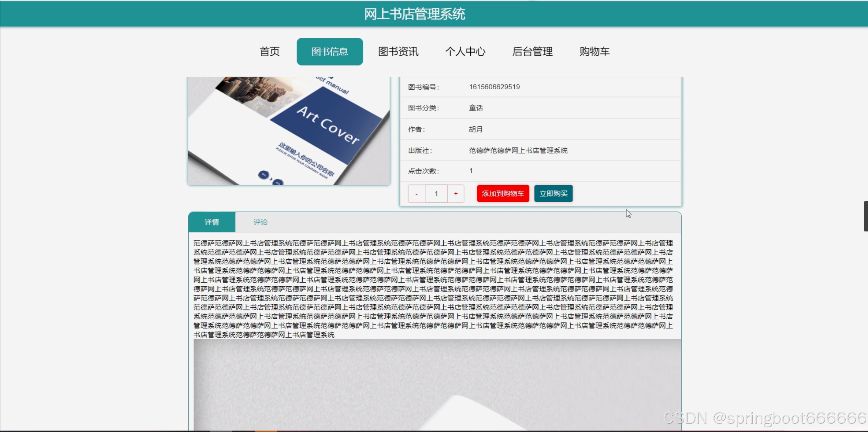
Task: Select the 详情 tab
Action: (x=212, y=222)
